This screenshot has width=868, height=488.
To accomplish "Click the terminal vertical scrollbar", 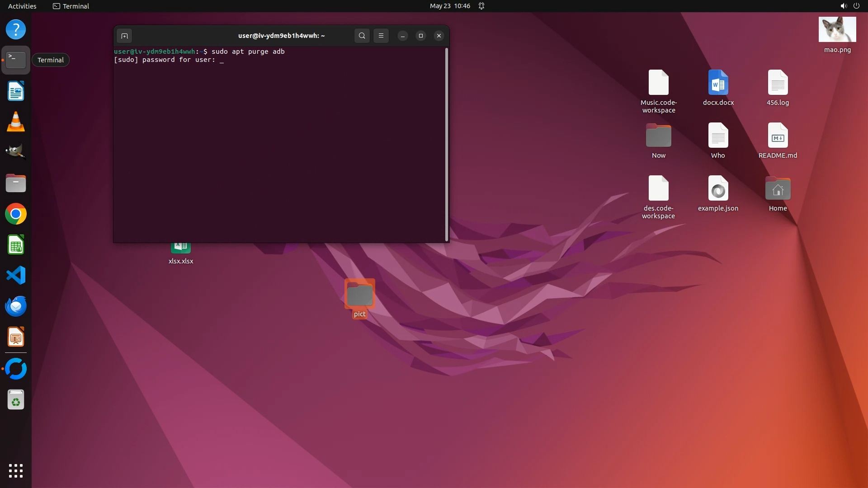I will [x=447, y=145].
